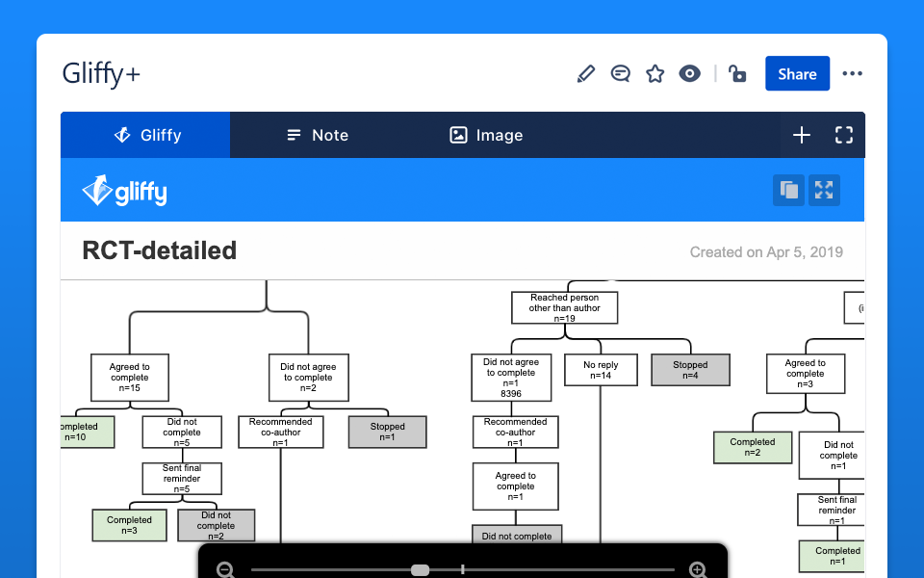The height and width of the screenshot is (578, 924).
Task: Zoom out using the minus magnifier
Action: pos(226,570)
